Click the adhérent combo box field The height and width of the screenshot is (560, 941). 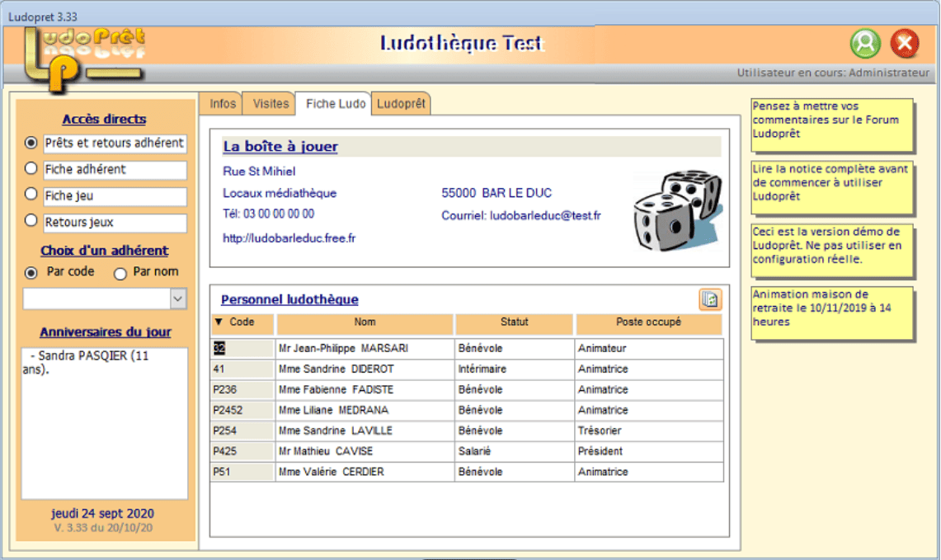pyautogui.click(x=96, y=299)
